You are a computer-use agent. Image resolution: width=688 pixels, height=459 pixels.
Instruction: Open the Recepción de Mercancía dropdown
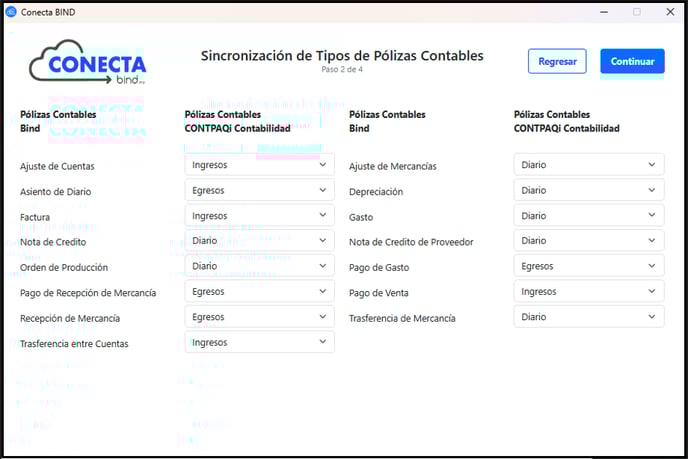(x=260, y=317)
